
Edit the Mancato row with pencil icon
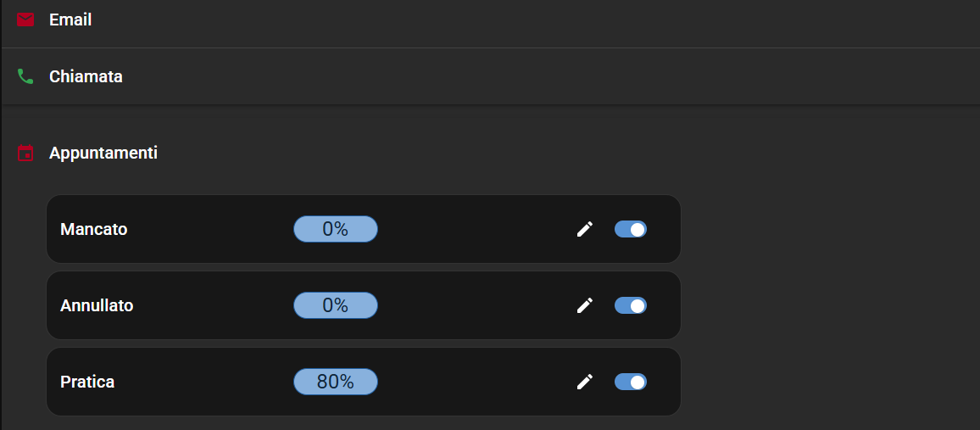pyautogui.click(x=585, y=229)
